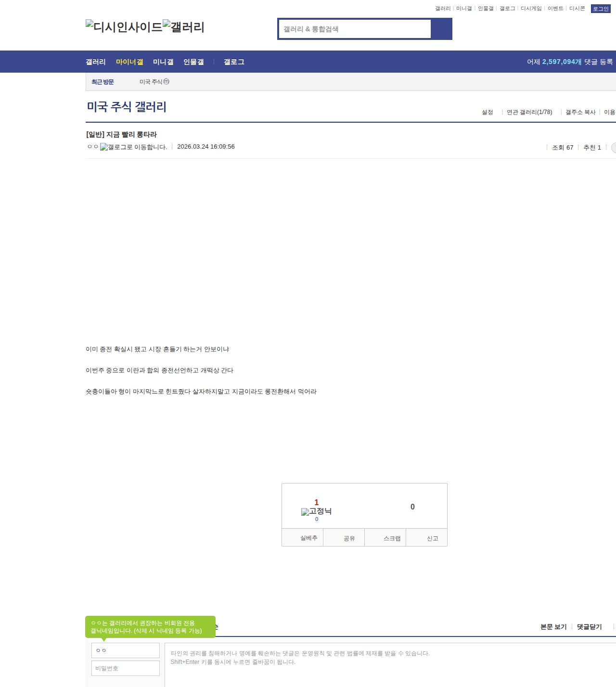This screenshot has width=616, height=687.
Task: Open the 디시게임 top link
Action: point(531,9)
